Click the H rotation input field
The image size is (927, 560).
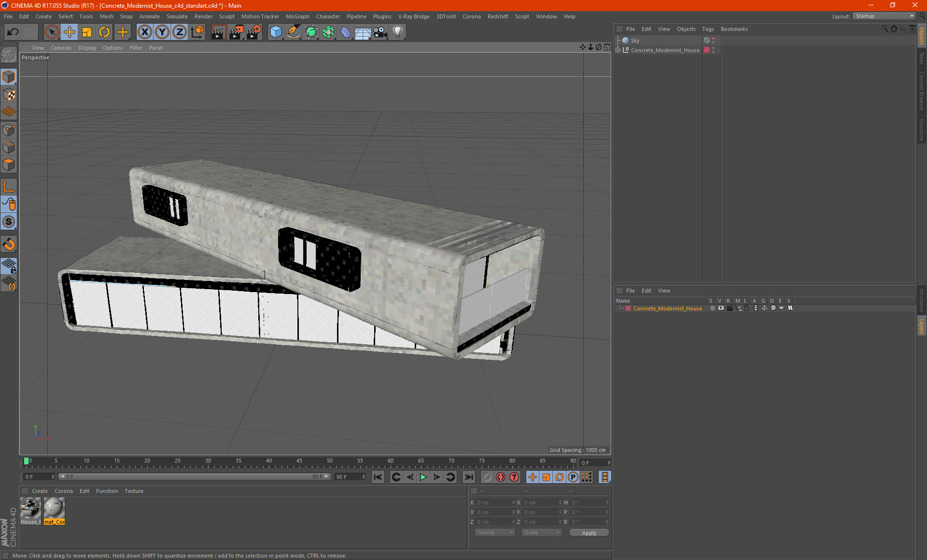tap(590, 503)
